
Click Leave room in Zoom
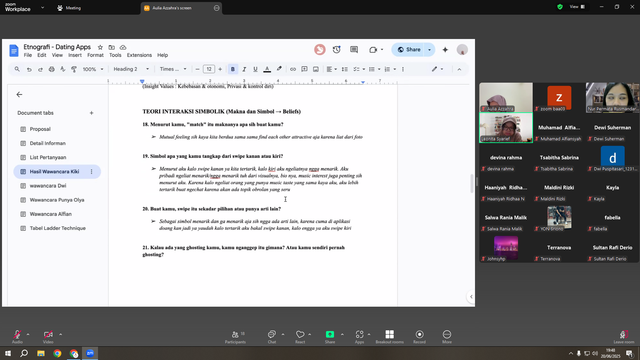624,336
